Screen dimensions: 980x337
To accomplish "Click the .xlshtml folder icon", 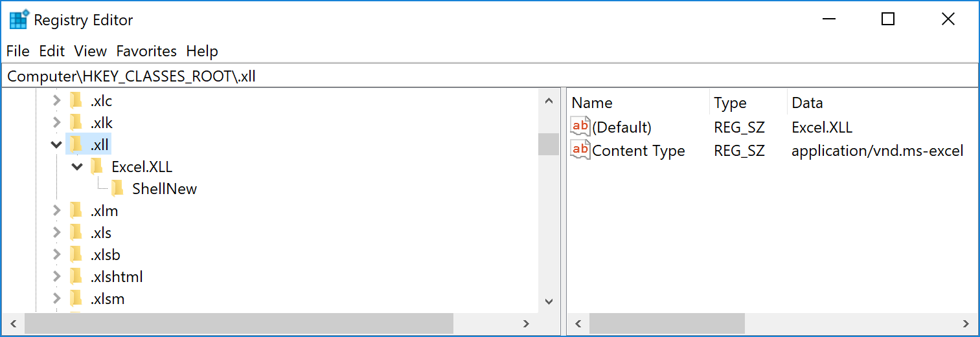I will coord(76,277).
